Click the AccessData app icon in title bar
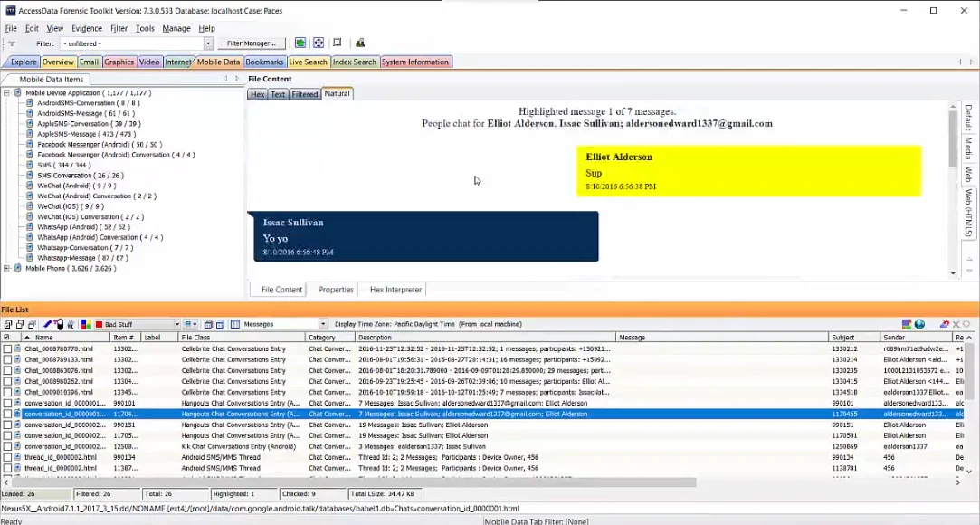This screenshot has height=525, width=980. [10, 11]
